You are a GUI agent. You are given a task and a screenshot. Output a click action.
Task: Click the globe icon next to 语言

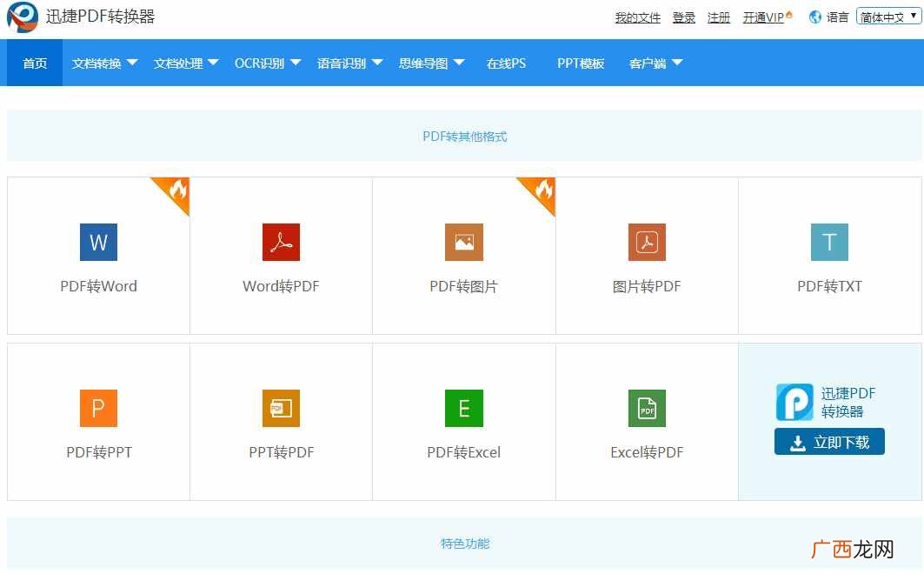coord(815,17)
